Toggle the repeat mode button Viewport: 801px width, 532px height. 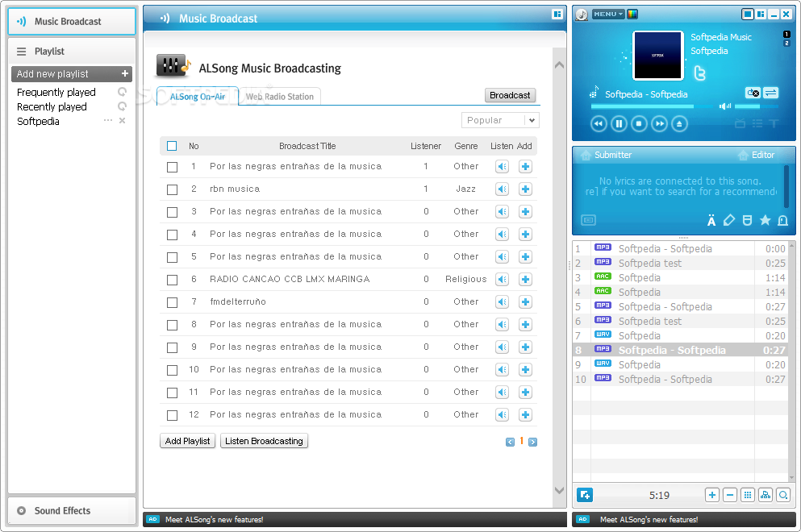tap(753, 93)
